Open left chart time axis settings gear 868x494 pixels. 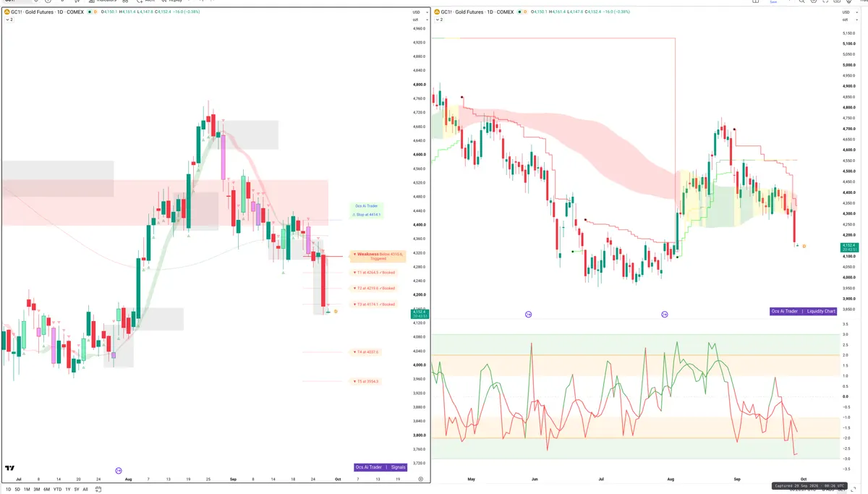(421, 479)
